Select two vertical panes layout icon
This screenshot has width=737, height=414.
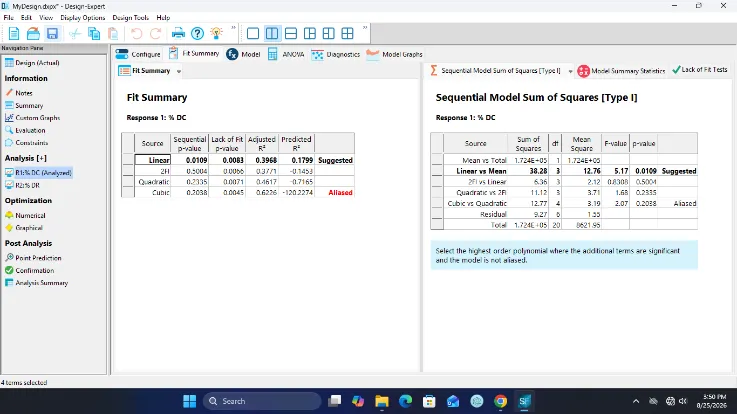(272, 33)
